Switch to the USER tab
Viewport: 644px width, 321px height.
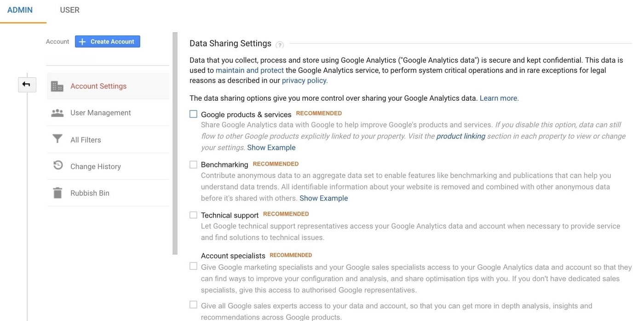69,10
